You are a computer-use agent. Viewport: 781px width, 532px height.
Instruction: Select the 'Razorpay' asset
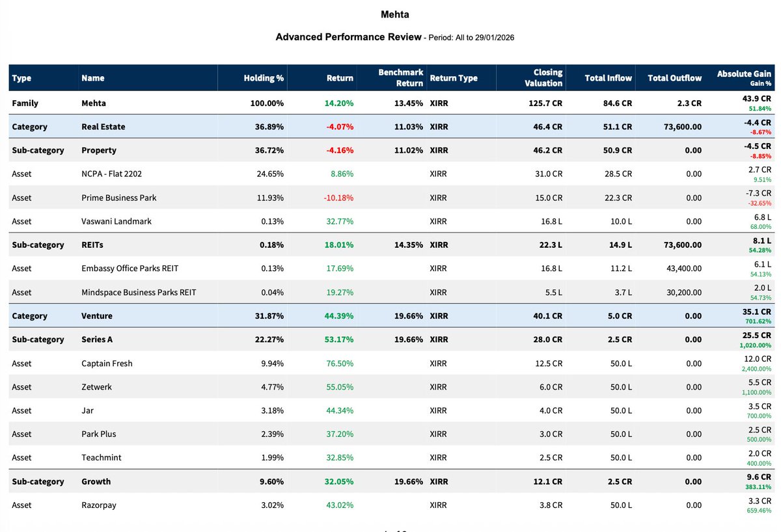click(x=99, y=505)
